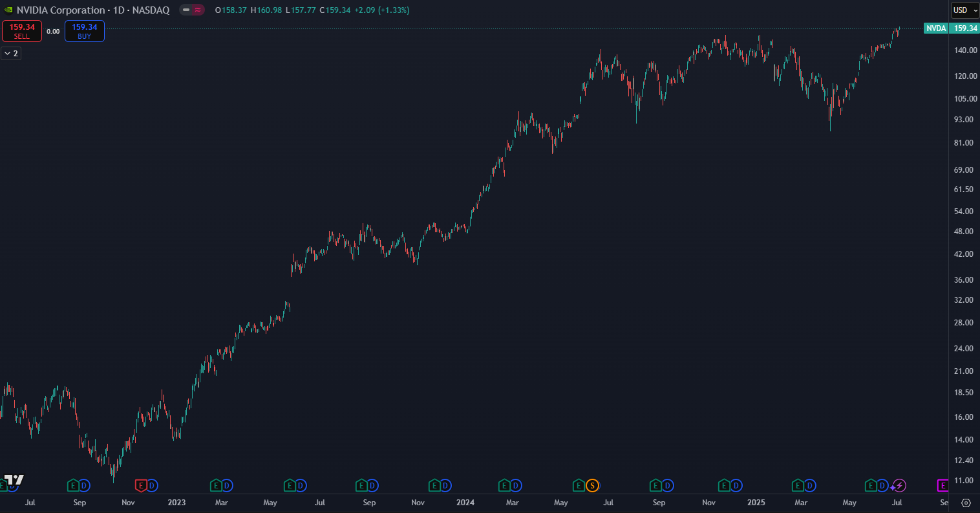Viewport: 980px width, 513px height.
Task: Click the dividend marker above Mar 2024
Action: click(516, 485)
